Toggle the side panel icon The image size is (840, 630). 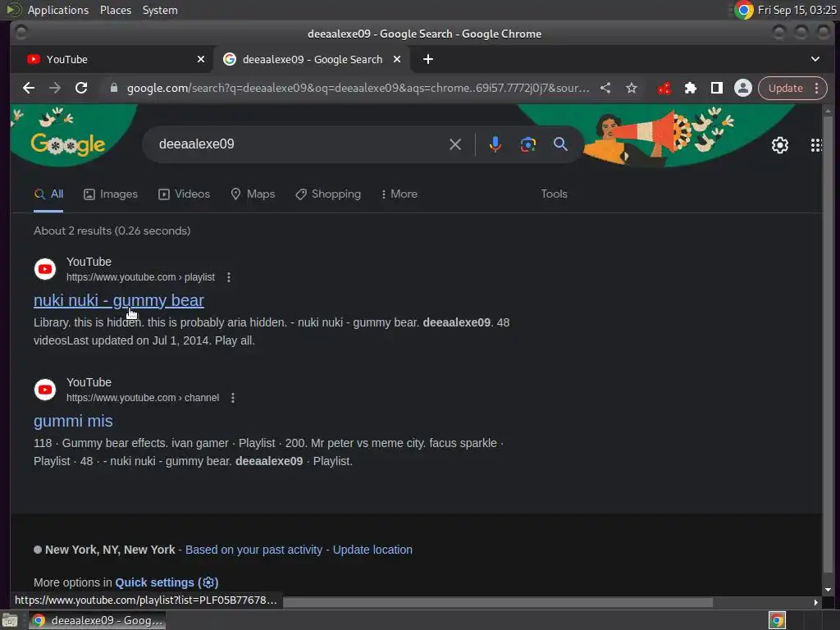[x=716, y=88]
